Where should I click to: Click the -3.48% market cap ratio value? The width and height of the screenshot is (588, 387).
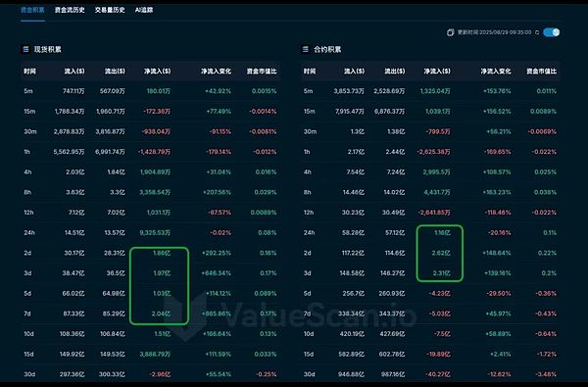(546, 374)
